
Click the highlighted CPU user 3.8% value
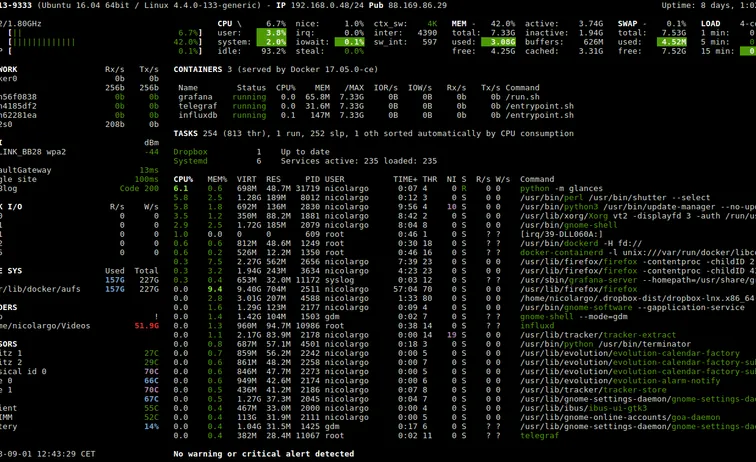click(271, 33)
